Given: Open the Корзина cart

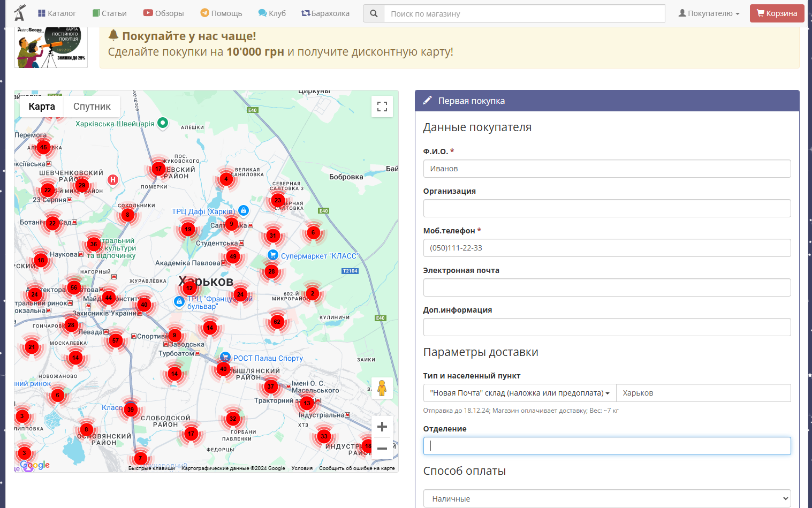Looking at the screenshot, I should pyautogui.click(x=777, y=13).
